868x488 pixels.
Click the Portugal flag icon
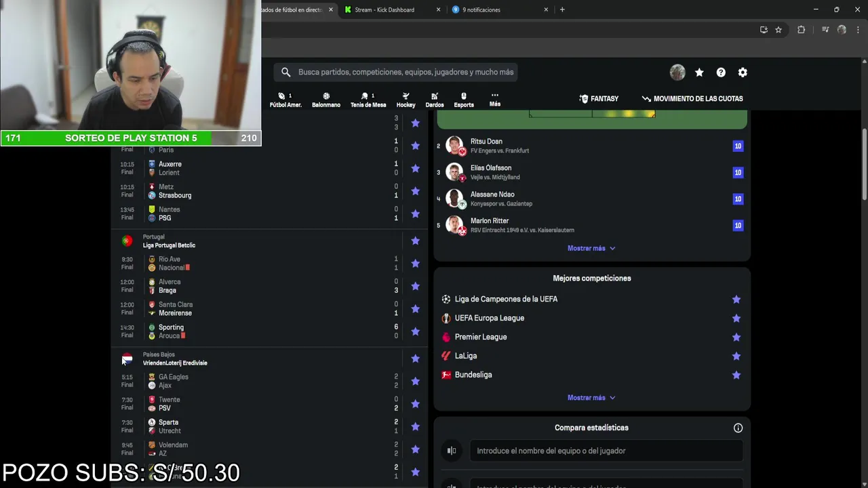click(127, 241)
